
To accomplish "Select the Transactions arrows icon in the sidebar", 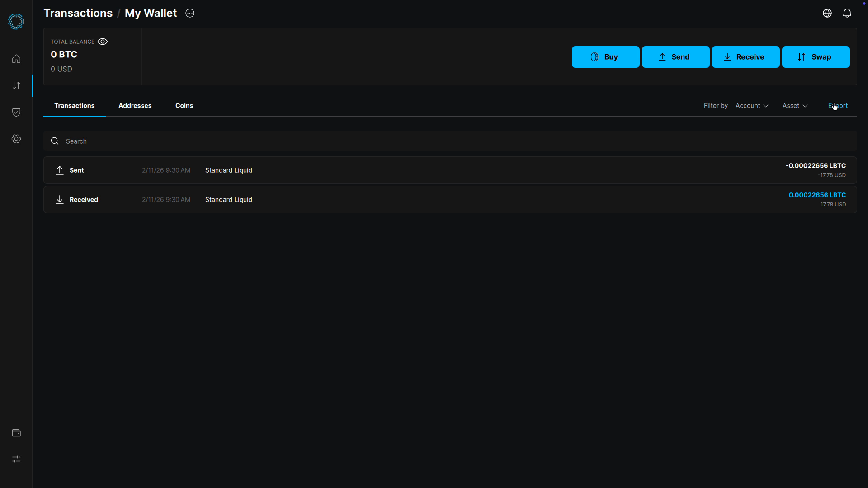I will coord(16,85).
